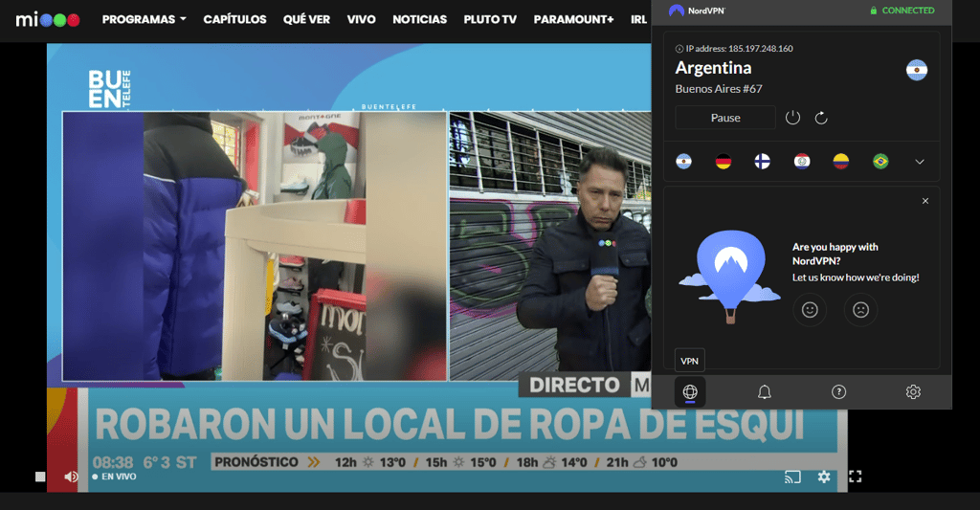Open the video player settings gear
Viewport: 980px width, 510px height.
pos(824,477)
